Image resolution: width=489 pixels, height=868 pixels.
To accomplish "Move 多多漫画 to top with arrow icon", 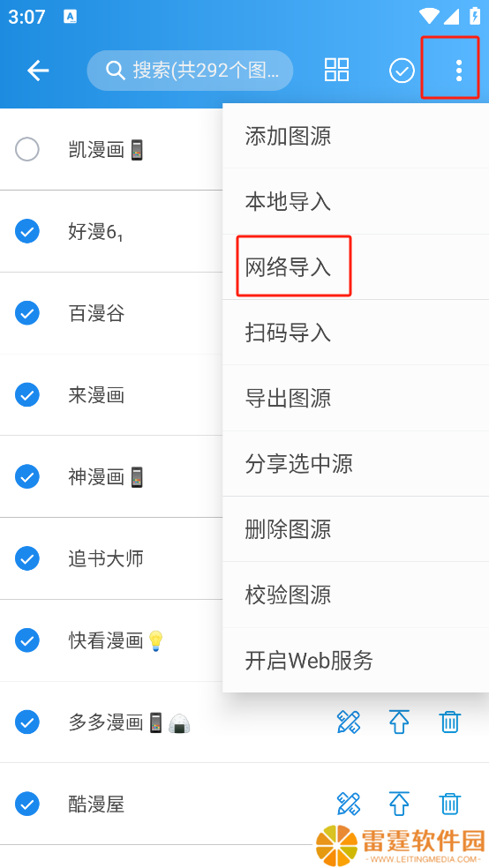I will click(399, 722).
